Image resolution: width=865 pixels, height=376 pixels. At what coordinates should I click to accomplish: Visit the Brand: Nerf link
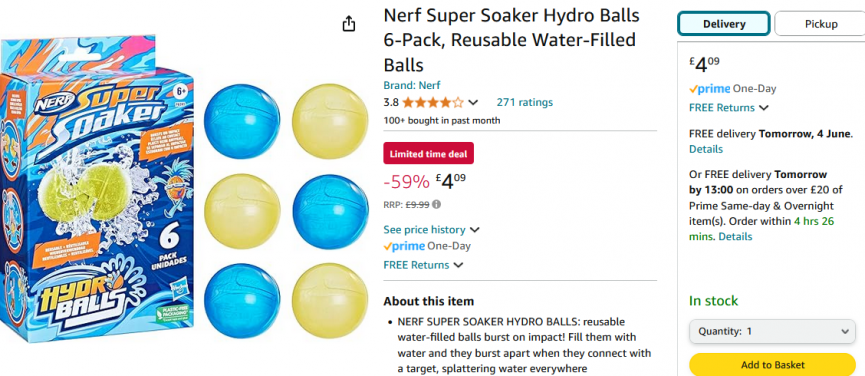coord(412,85)
